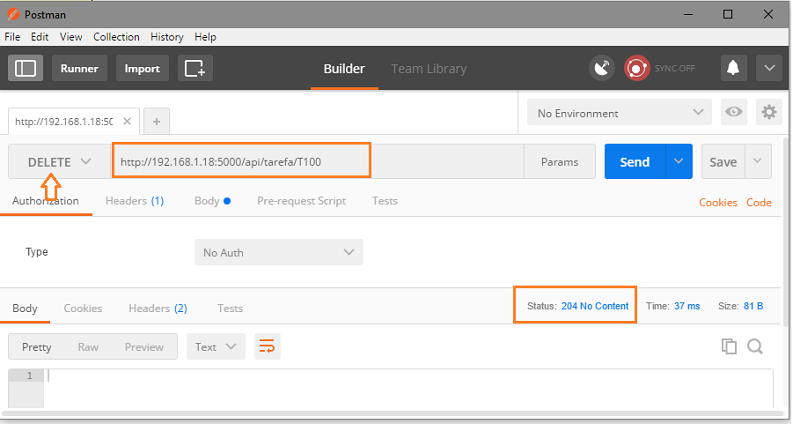Click the Save button
This screenshot has height=424, width=793.
point(723,161)
